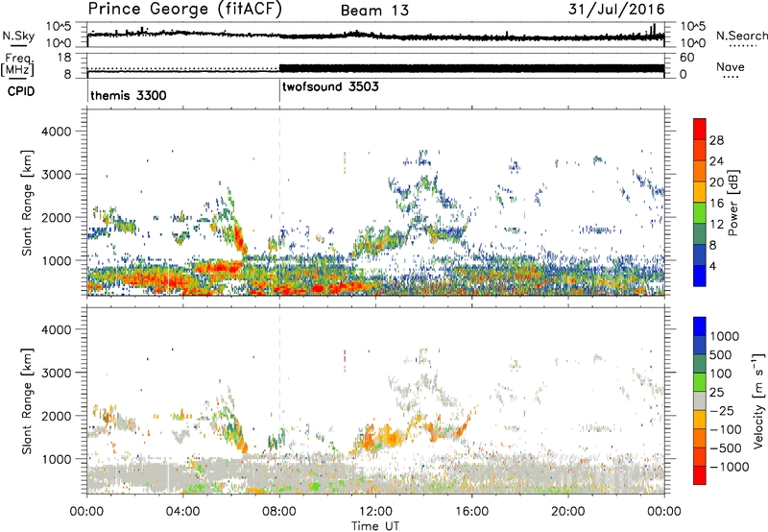Click the 'themis 3300' control program label
Viewport: 768px width, 532px height.
[129, 95]
